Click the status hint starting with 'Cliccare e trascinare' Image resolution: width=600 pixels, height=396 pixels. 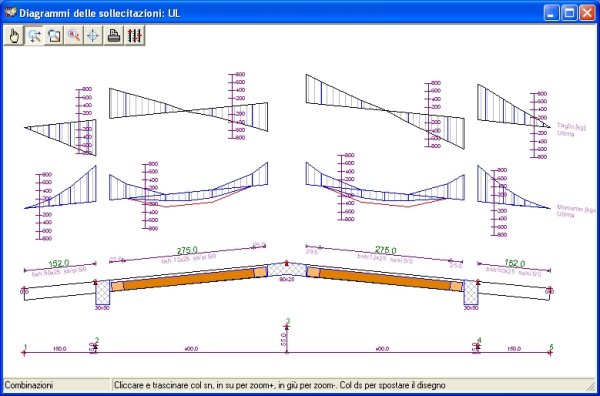tap(279, 385)
